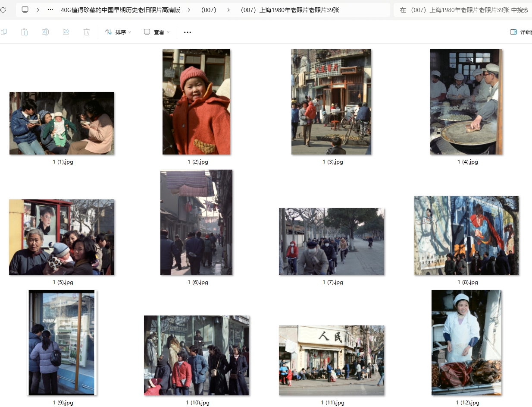532x407 pixels.
Task: Click the delete trash icon
Action: tap(87, 32)
